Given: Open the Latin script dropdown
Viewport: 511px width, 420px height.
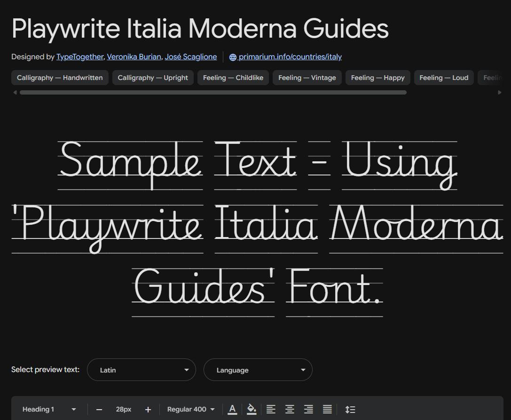Looking at the screenshot, I should click(142, 370).
